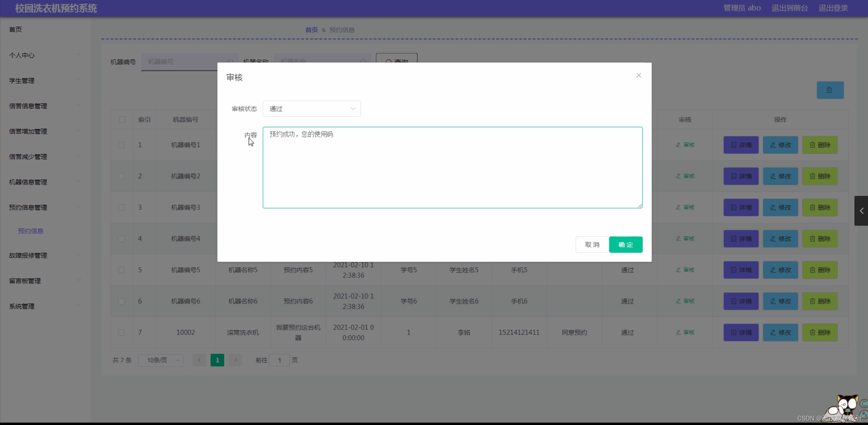Tick the checkbox for row 3
This screenshot has height=425, width=868.
point(121,207)
